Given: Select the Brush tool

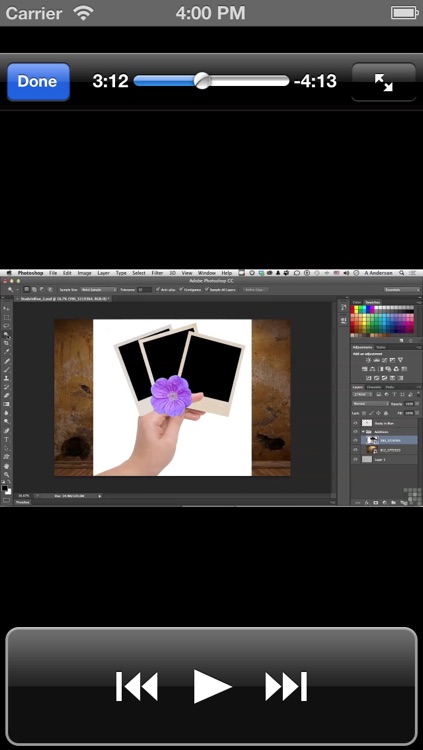Looking at the screenshot, I should click(6, 370).
